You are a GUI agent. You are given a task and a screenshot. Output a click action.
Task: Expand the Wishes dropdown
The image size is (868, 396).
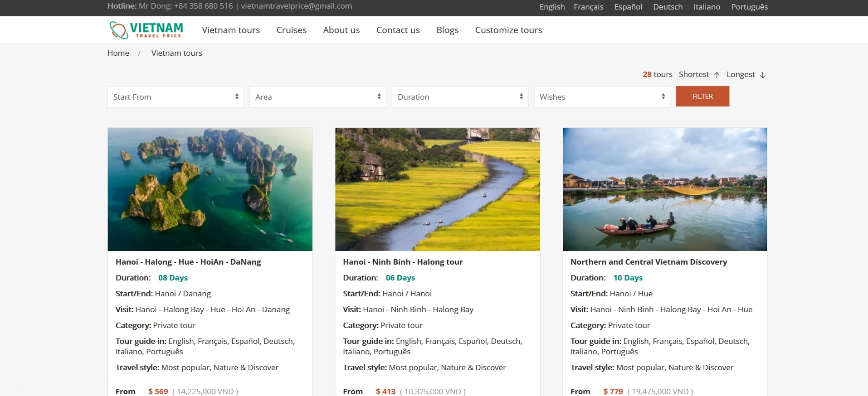click(x=602, y=97)
